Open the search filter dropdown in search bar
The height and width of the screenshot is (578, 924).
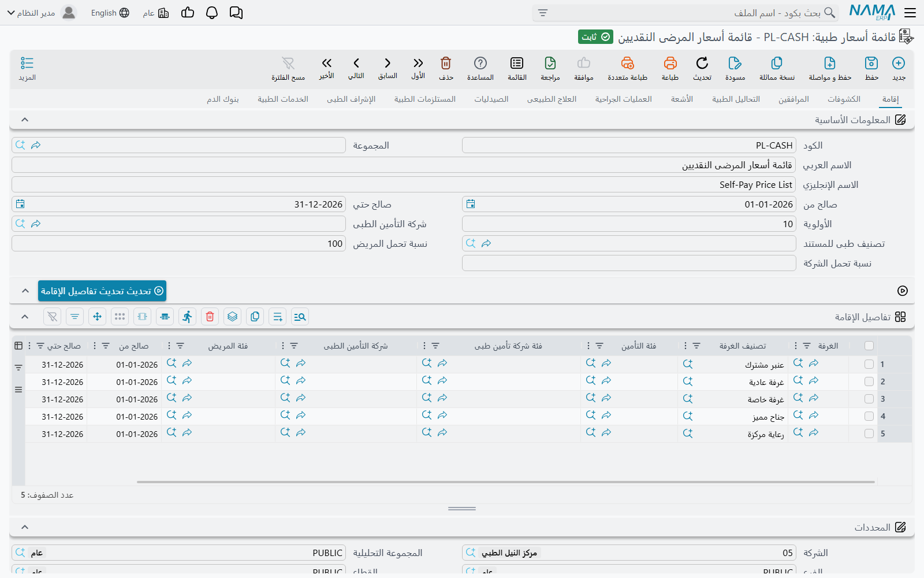tap(543, 13)
